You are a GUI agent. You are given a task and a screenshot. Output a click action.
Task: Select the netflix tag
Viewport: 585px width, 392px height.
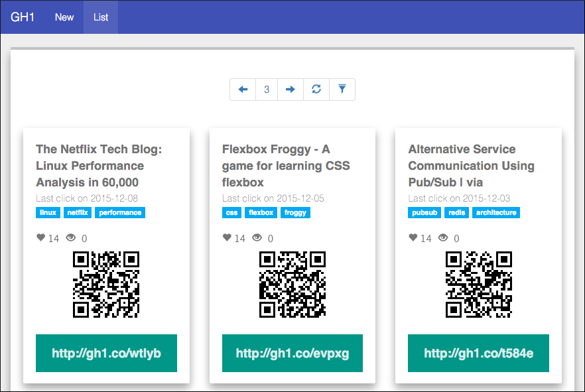pyautogui.click(x=78, y=213)
